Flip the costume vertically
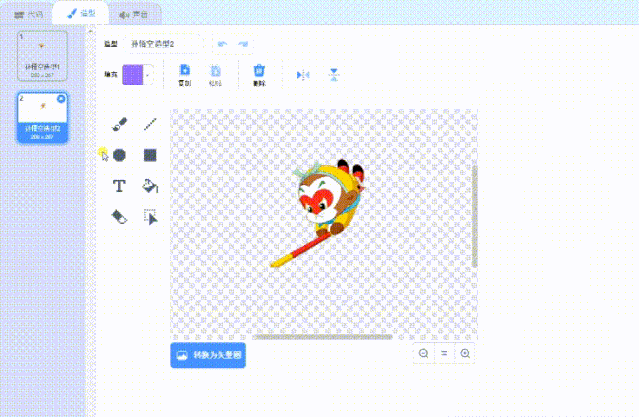This screenshot has width=639, height=417. [334, 75]
